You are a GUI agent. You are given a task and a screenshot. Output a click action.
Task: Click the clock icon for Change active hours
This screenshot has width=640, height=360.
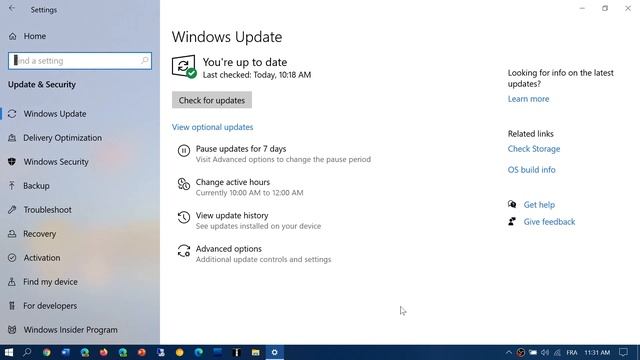184,184
